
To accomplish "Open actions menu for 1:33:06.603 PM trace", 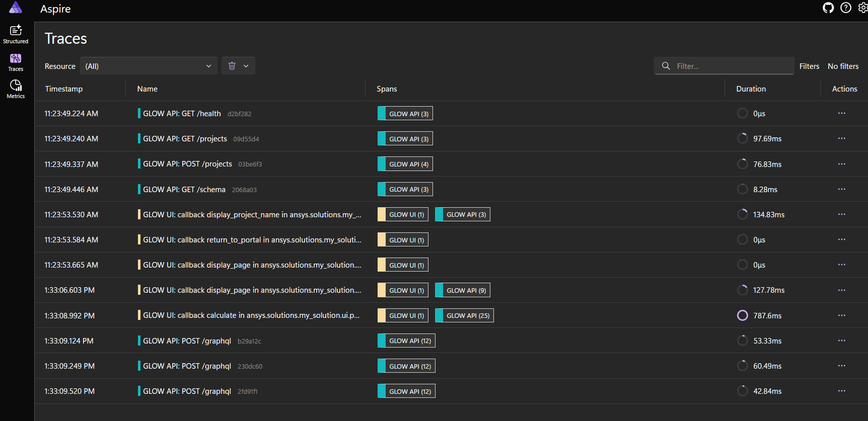I will (842, 290).
